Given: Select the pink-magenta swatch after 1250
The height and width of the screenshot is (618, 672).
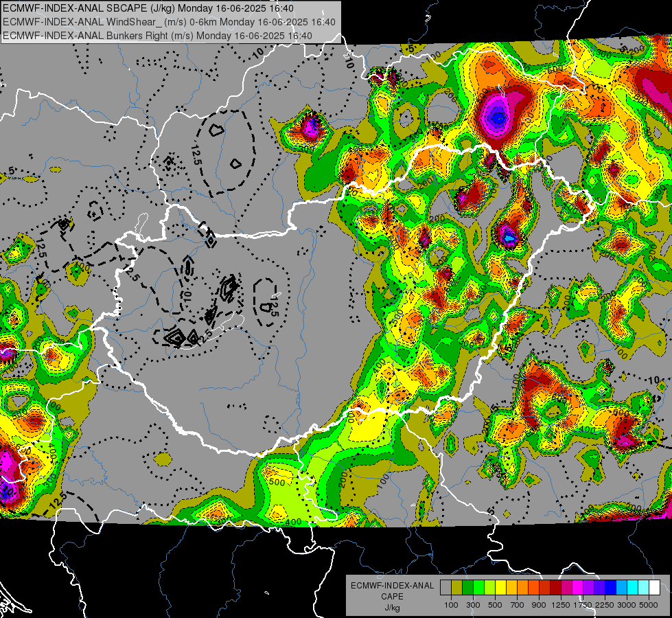Looking at the screenshot, I should coord(566,588).
